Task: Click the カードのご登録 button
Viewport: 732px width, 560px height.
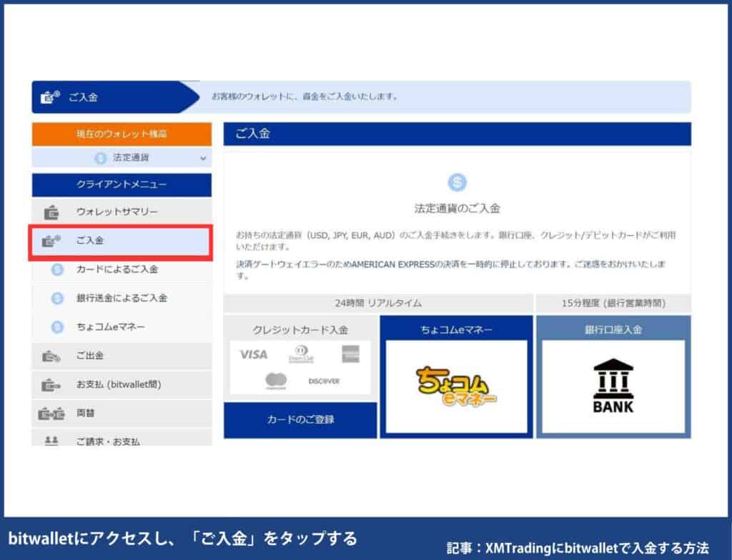Action: coord(300,419)
